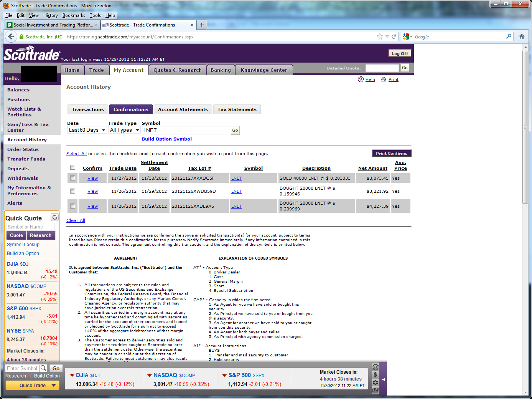Screen dimensions: 532x399
Task: Click the Quick Quote refresh icon
Action: coord(54,217)
